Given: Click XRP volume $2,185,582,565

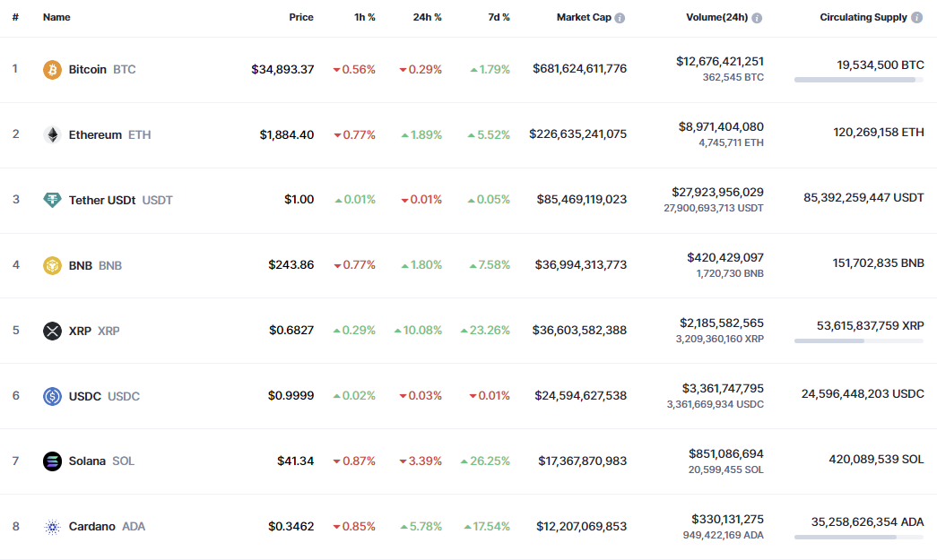Looking at the screenshot, I should coord(721,323).
